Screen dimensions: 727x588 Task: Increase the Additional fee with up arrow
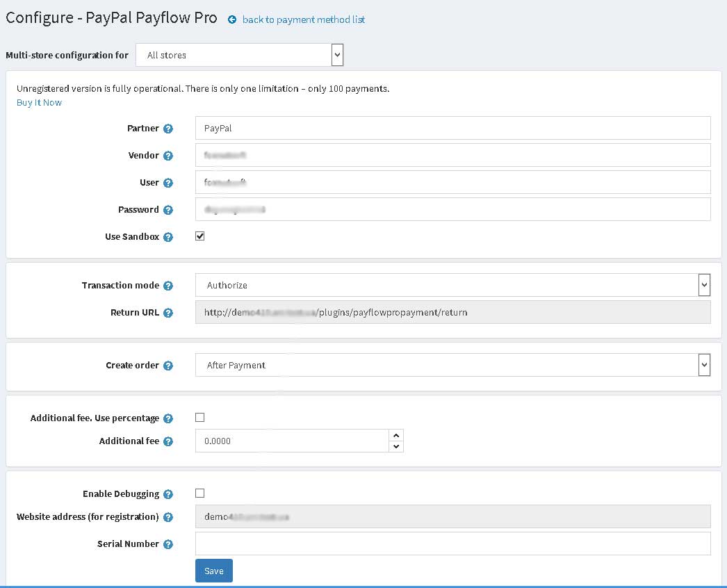[x=396, y=435]
